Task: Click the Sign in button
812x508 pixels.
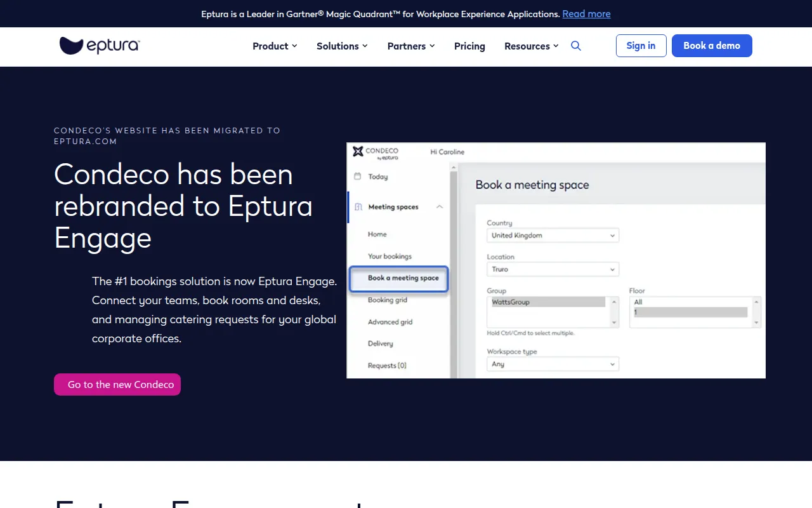Action: pos(641,46)
